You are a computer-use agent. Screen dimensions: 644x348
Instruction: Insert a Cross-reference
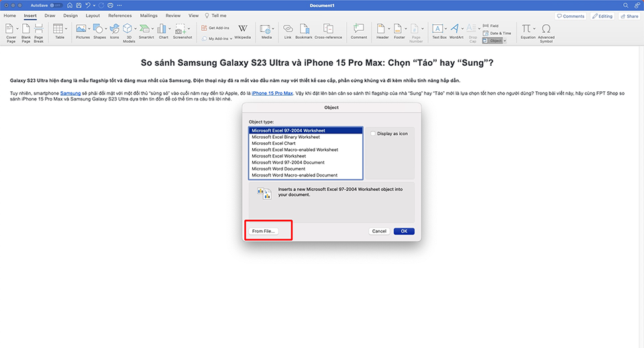(328, 32)
